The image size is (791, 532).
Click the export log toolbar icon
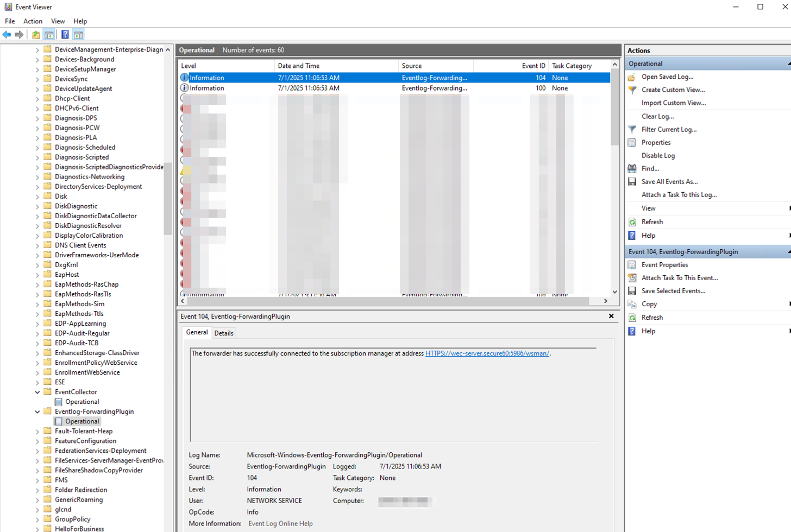coord(35,34)
